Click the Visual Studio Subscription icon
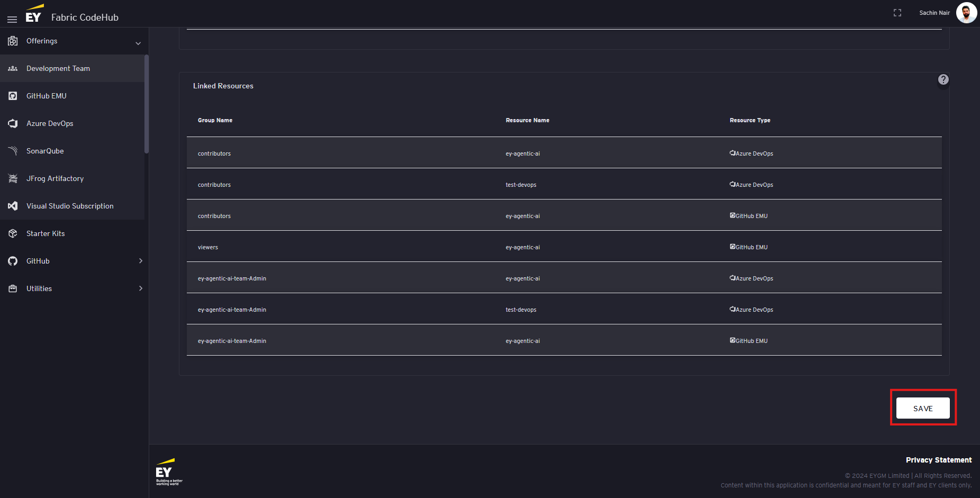 [13, 206]
